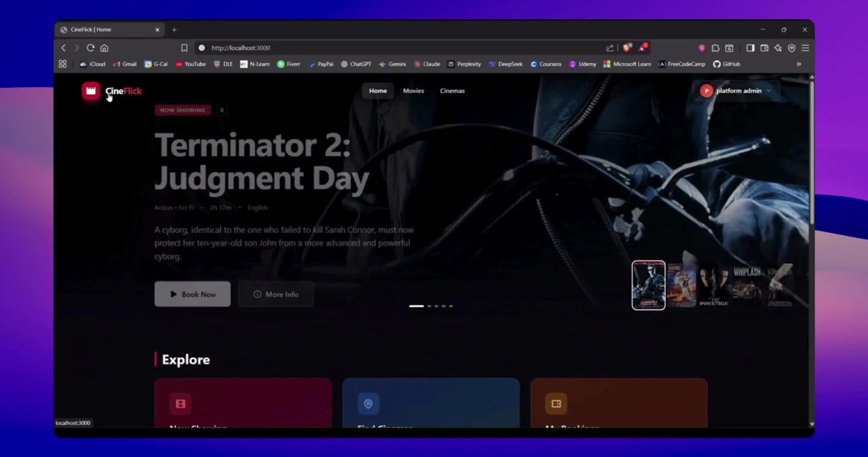Open the Gmail bookmark
Image resolution: width=868 pixels, height=457 pixels.
pyautogui.click(x=125, y=64)
